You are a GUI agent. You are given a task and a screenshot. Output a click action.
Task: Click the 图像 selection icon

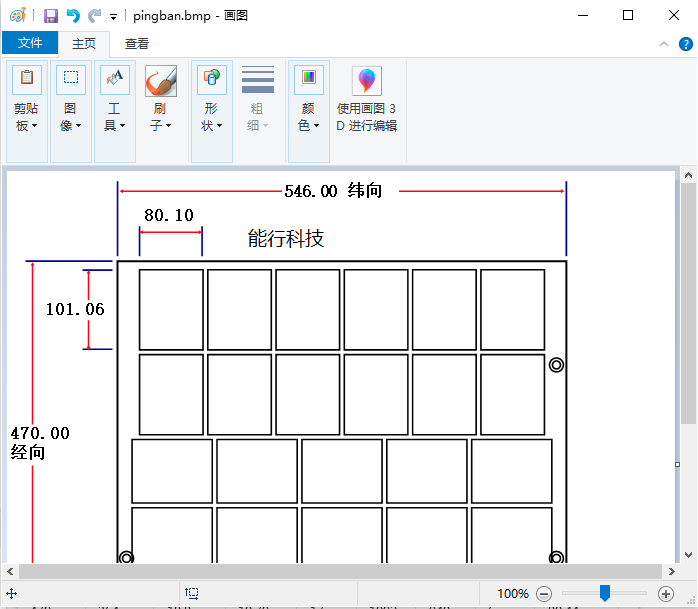point(71,79)
